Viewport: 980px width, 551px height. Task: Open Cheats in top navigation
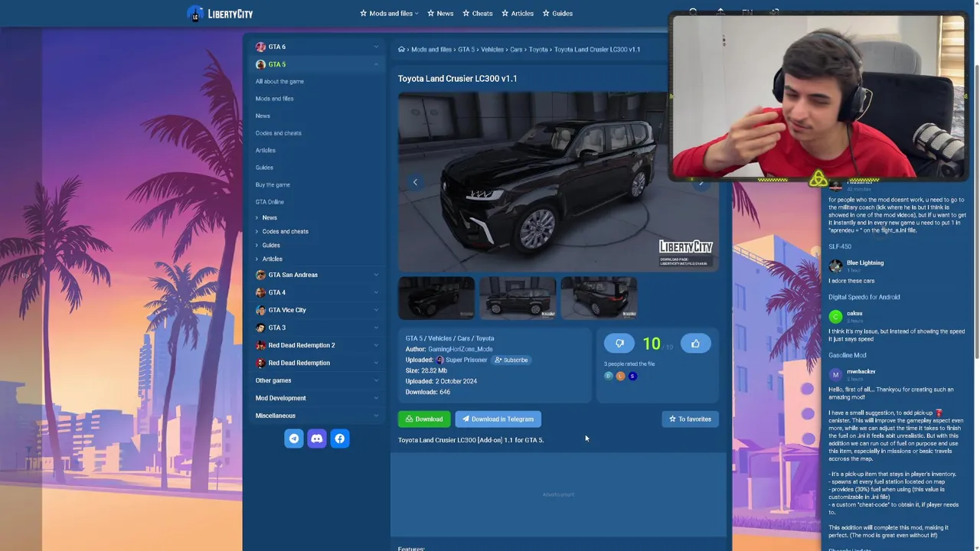point(477,13)
